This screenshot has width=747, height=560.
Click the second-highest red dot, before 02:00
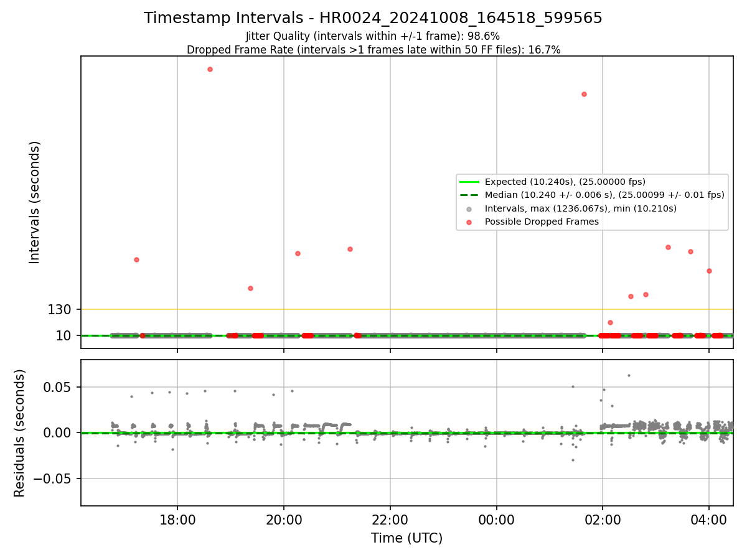pos(584,94)
